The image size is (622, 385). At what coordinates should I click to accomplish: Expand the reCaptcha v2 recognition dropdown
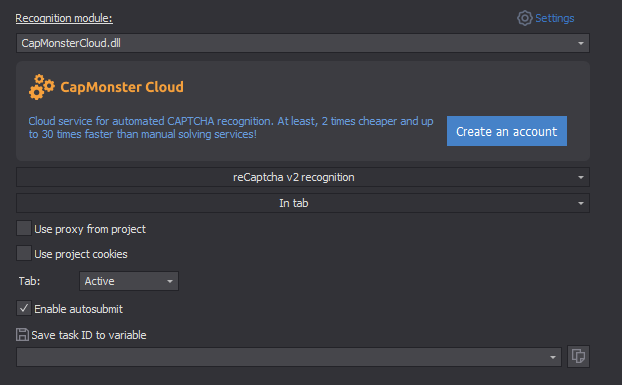(x=303, y=177)
